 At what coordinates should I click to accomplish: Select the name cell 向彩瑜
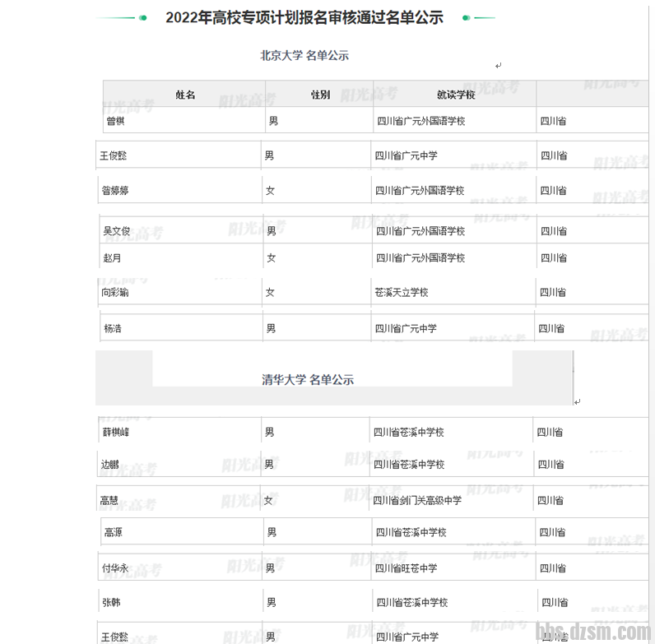coord(115,292)
